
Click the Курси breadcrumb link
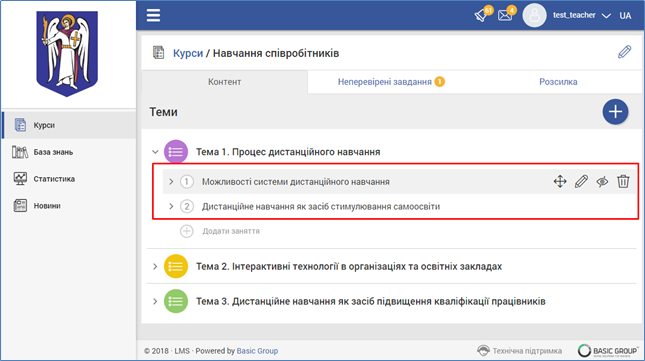click(x=188, y=53)
